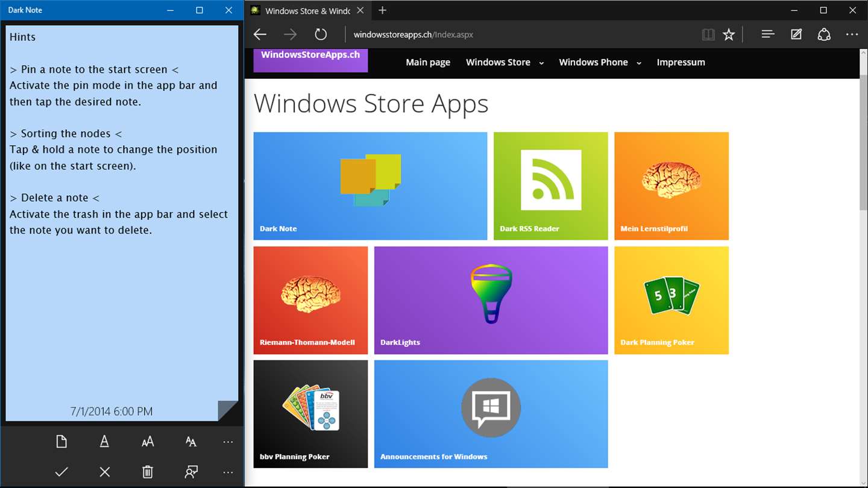
Task: Click the browser address bar URL
Action: pos(414,34)
